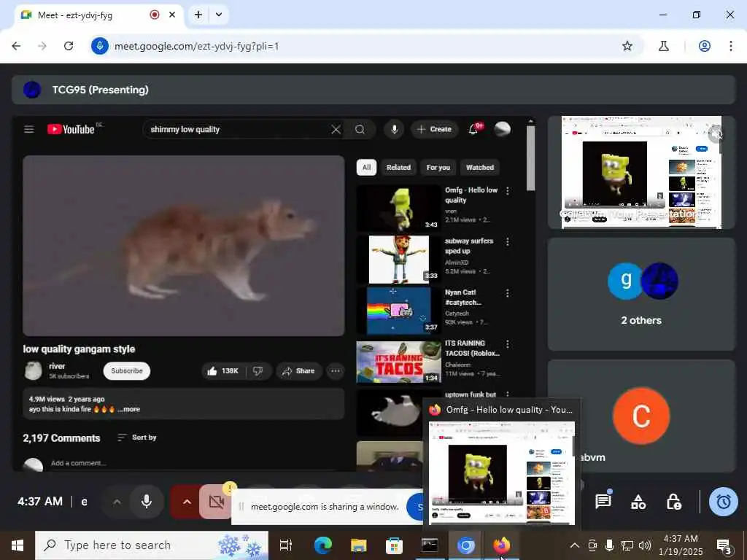Select the For you filter chip
This screenshot has height=560, width=747.
[x=438, y=167]
